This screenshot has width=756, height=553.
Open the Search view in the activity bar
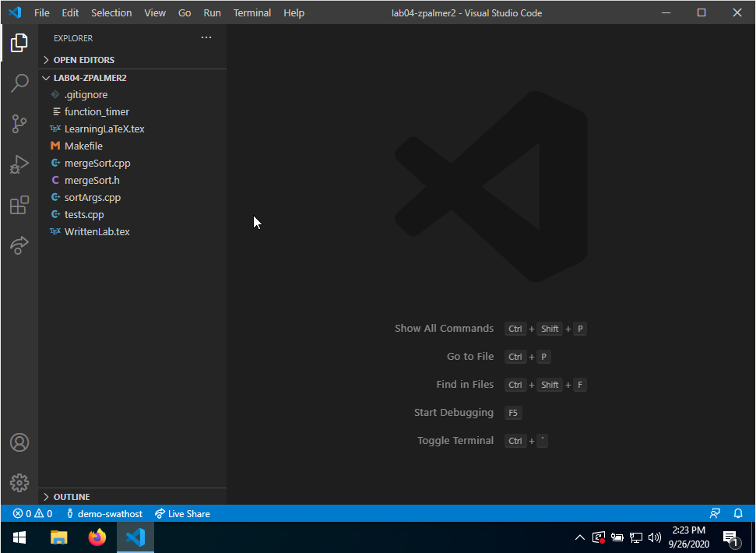click(x=19, y=83)
